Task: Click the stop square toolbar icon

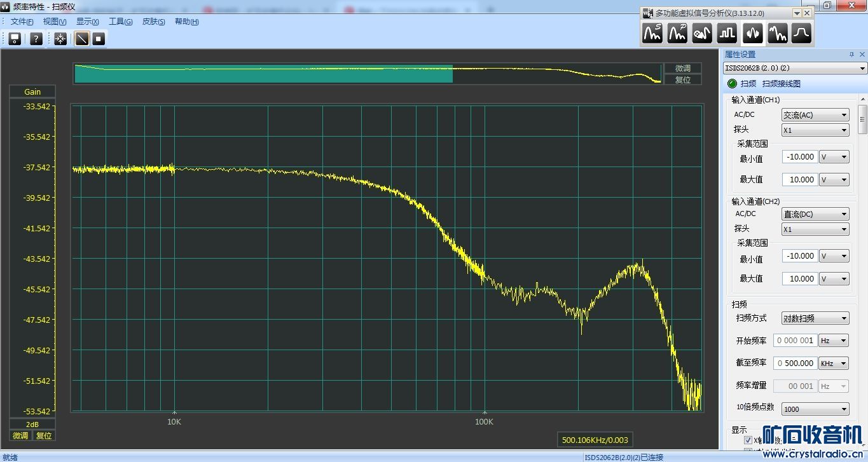Action: click(x=99, y=39)
